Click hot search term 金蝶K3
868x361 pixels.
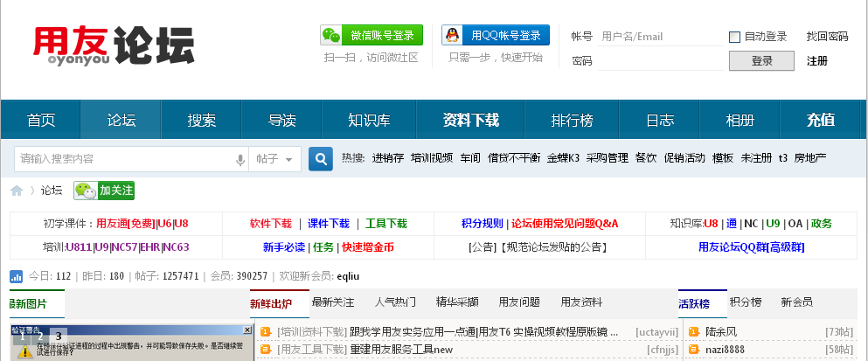[563, 158]
